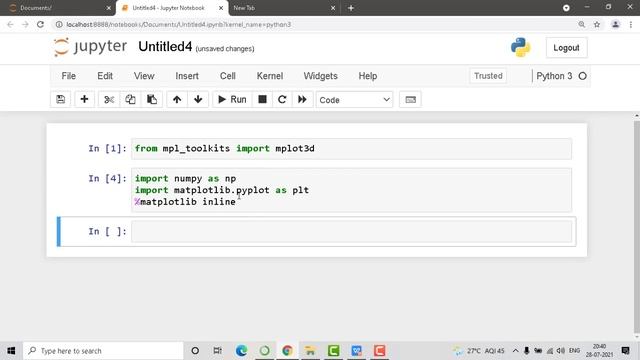Restart the kernel using the circular arrow
The width and height of the screenshot is (640, 360).
point(282,100)
